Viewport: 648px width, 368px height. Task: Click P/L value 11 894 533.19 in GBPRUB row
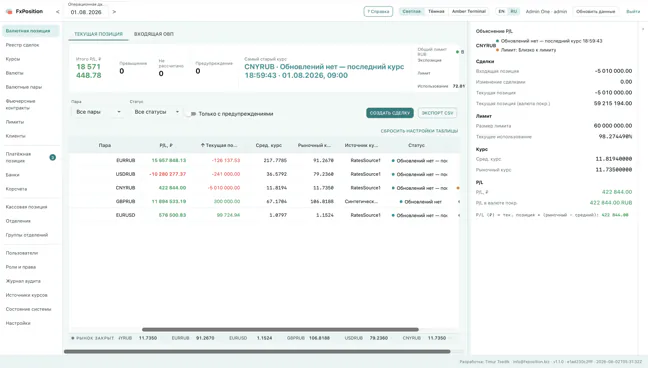pos(169,201)
